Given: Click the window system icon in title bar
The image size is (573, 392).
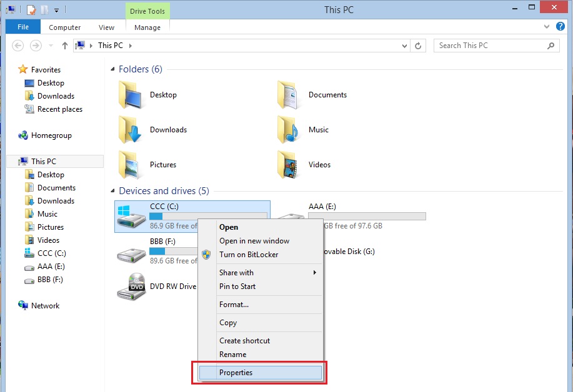Looking at the screenshot, I should (x=11, y=10).
